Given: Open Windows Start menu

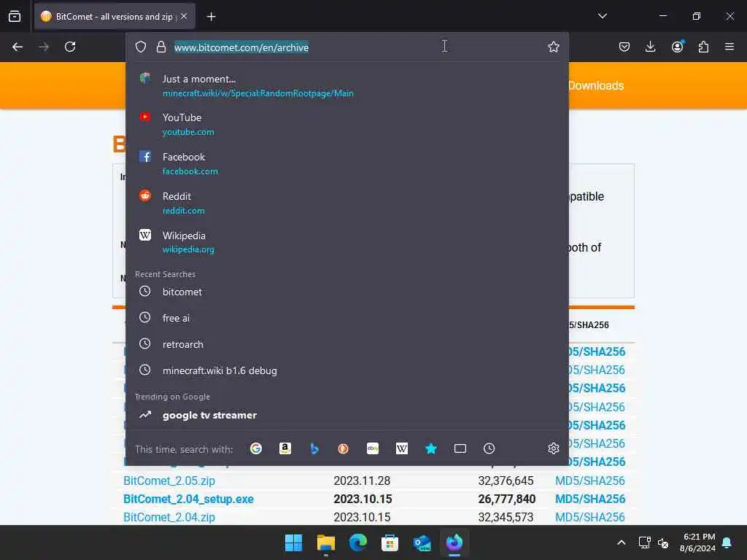Looking at the screenshot, I should (293, 542).
